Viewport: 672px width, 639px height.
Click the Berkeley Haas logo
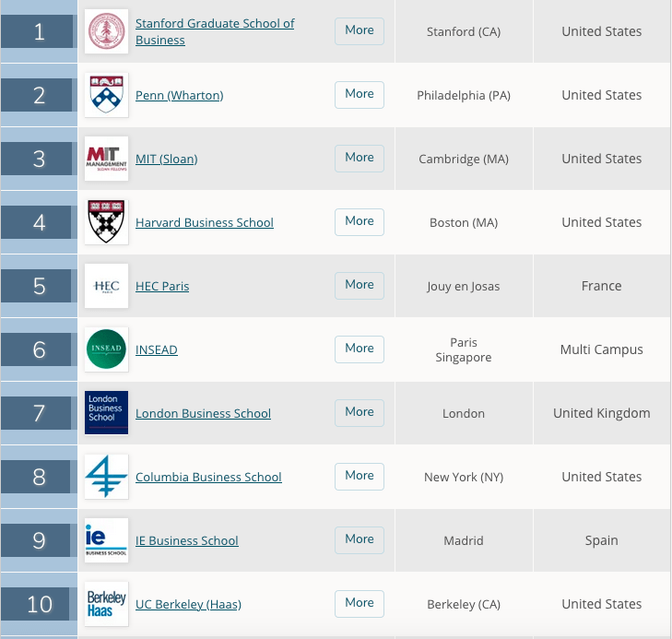tap(106, 604)
